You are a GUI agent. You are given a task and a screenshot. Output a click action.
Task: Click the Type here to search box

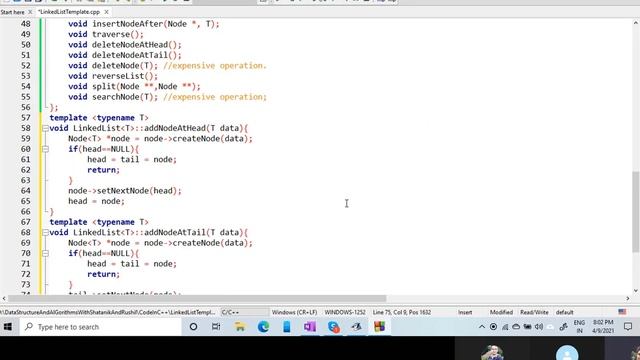pos(100,327)
